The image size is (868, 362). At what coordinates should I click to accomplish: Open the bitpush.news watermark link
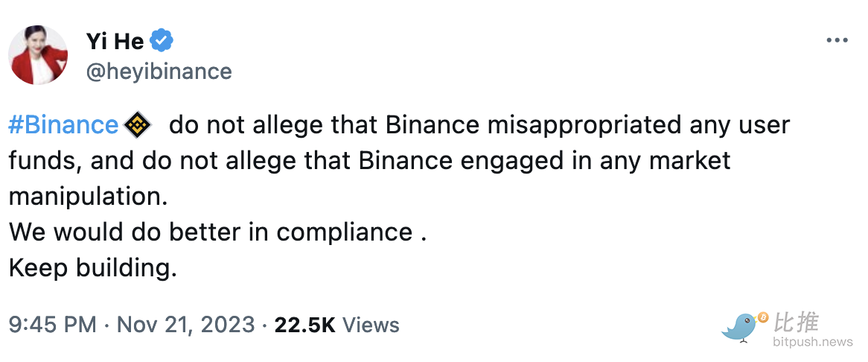coord(811,343)
